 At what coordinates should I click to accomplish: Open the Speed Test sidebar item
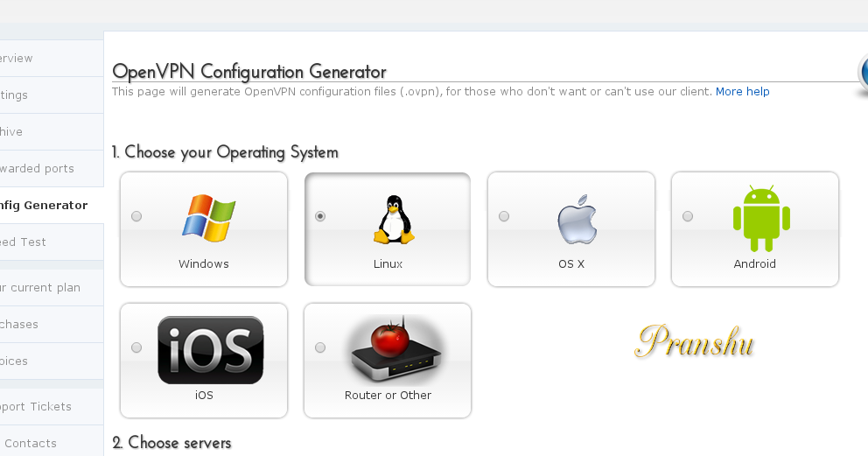(52, 242)
